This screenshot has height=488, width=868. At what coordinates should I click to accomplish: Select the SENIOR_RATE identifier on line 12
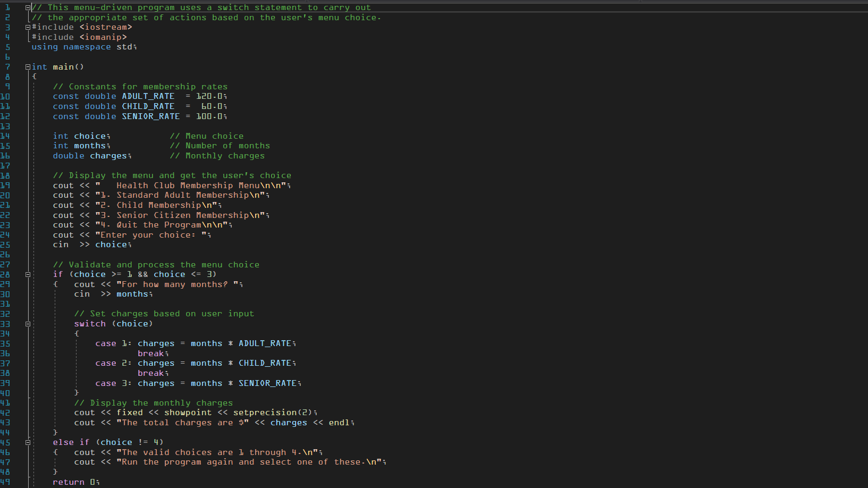tap(150, 116)
